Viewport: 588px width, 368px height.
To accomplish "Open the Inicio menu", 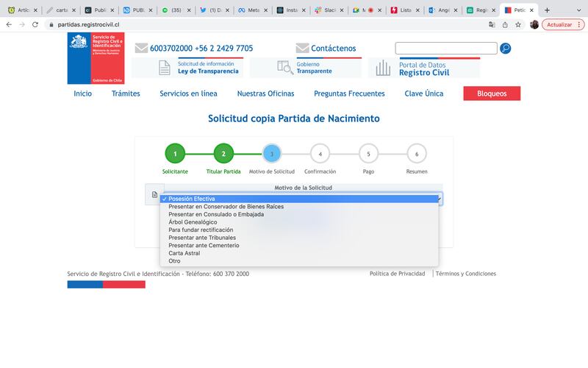I will tap(82, 93).
